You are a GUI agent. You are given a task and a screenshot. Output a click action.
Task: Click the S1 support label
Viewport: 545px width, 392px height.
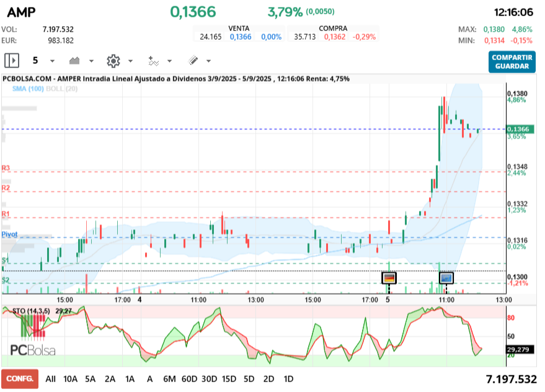tap(5, 260)
